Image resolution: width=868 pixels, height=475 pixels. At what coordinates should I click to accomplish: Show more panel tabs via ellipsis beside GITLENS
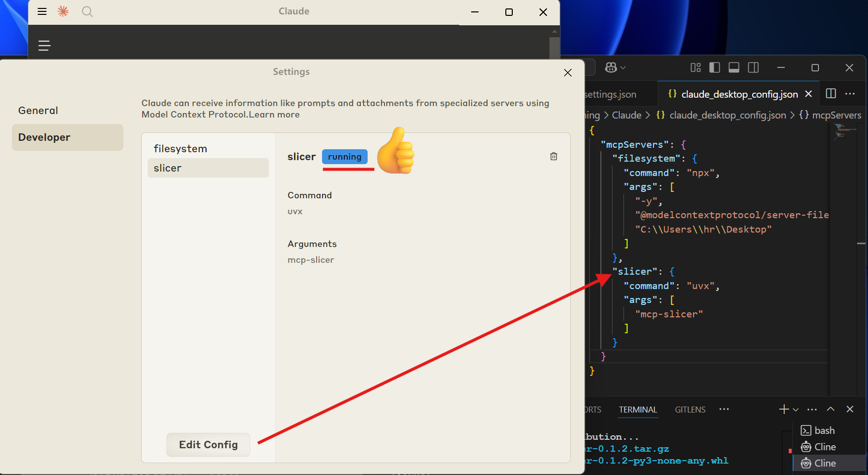tap(724, 409)
